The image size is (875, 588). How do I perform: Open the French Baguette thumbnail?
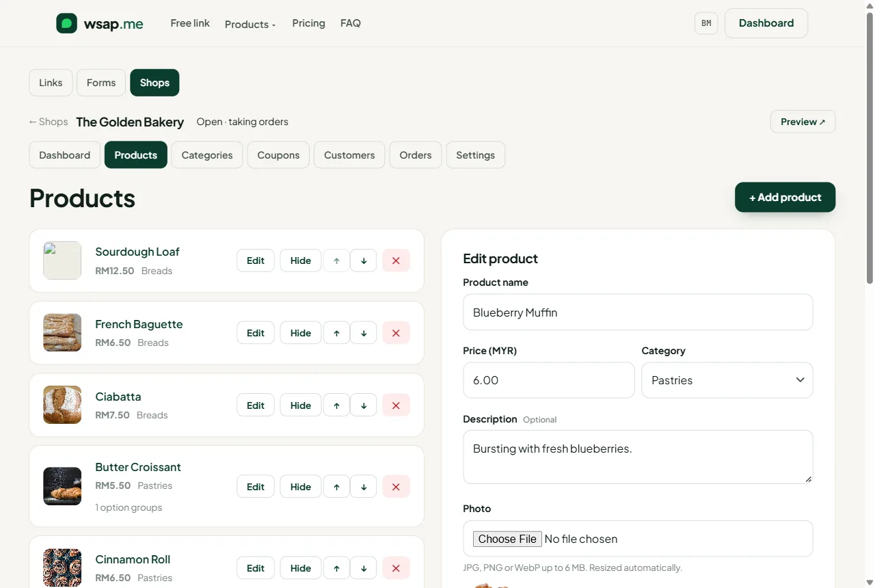62,333
